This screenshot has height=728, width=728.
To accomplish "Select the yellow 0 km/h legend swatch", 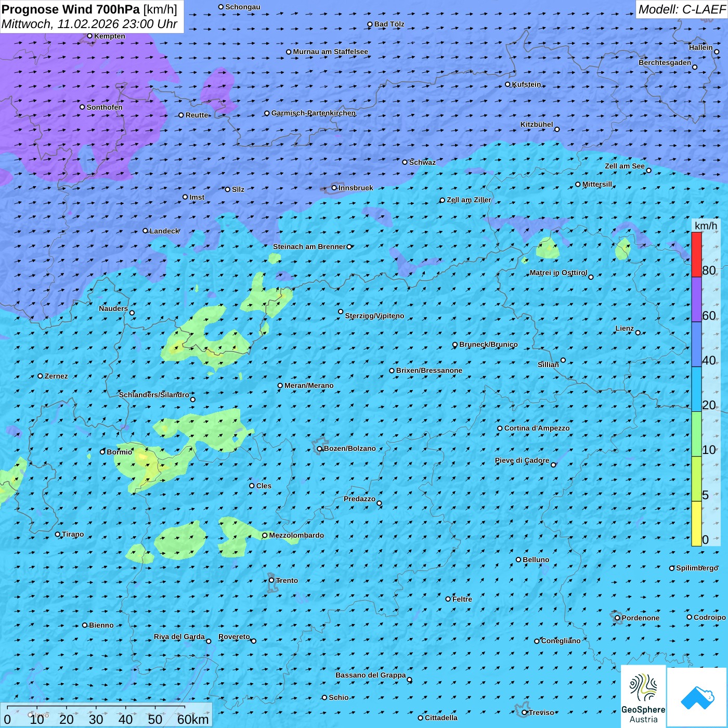I will [696, 524].
